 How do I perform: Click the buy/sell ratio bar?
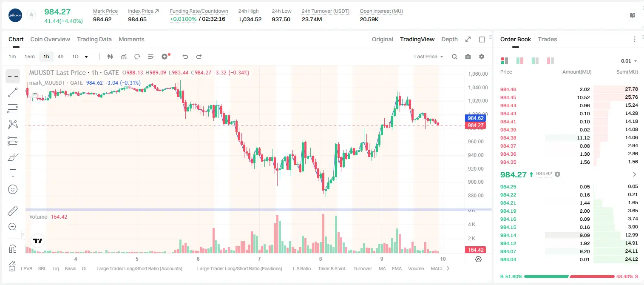pos(569,276)
